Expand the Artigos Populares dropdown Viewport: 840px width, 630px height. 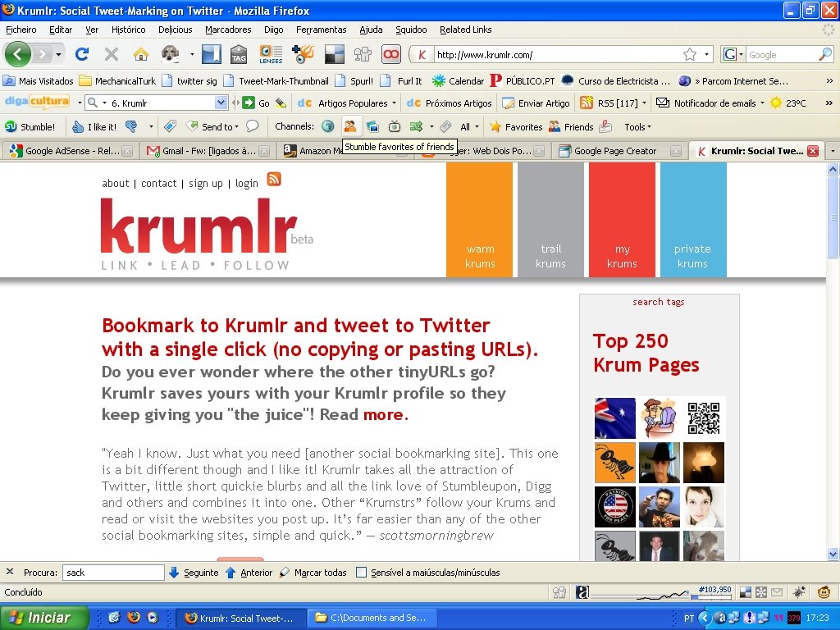click(395, 103)
